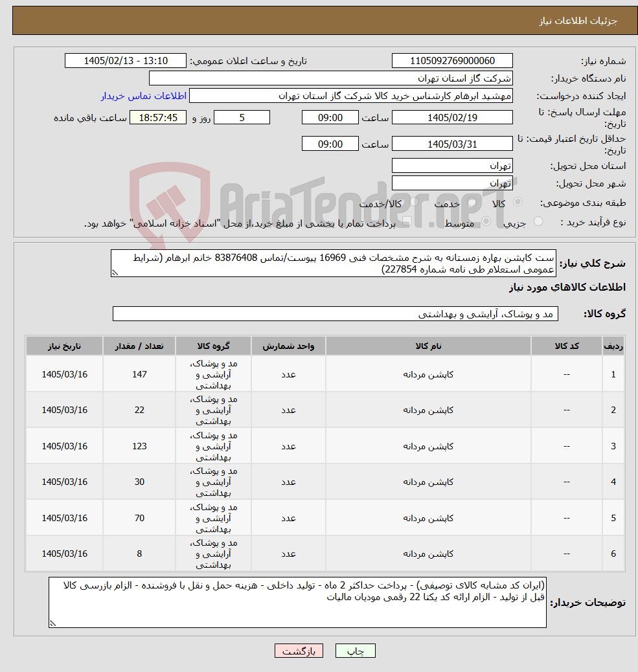Click کاپشن مردانه in row 1
The height and width of the screenshot is (672, 638).
[x=428, y=375]
